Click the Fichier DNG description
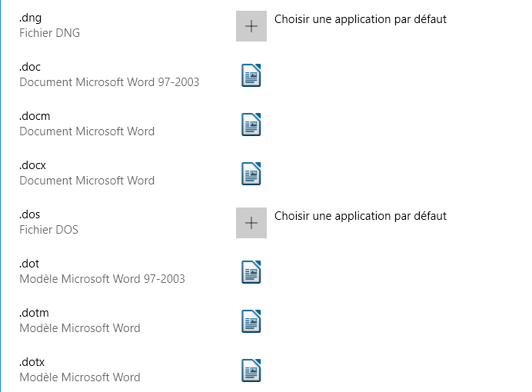 (x=49, y=33)
